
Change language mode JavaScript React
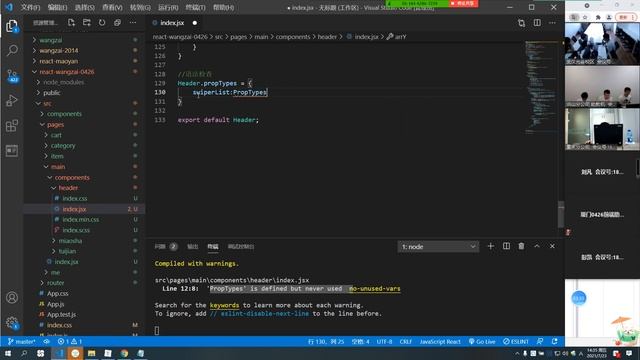click(x=440, y=341)
